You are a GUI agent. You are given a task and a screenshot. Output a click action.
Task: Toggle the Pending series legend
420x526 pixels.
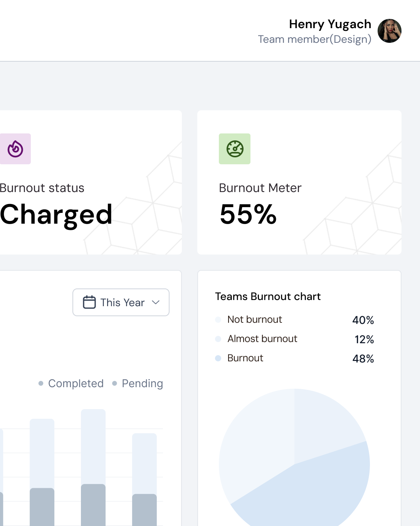[x=138, y=383]
